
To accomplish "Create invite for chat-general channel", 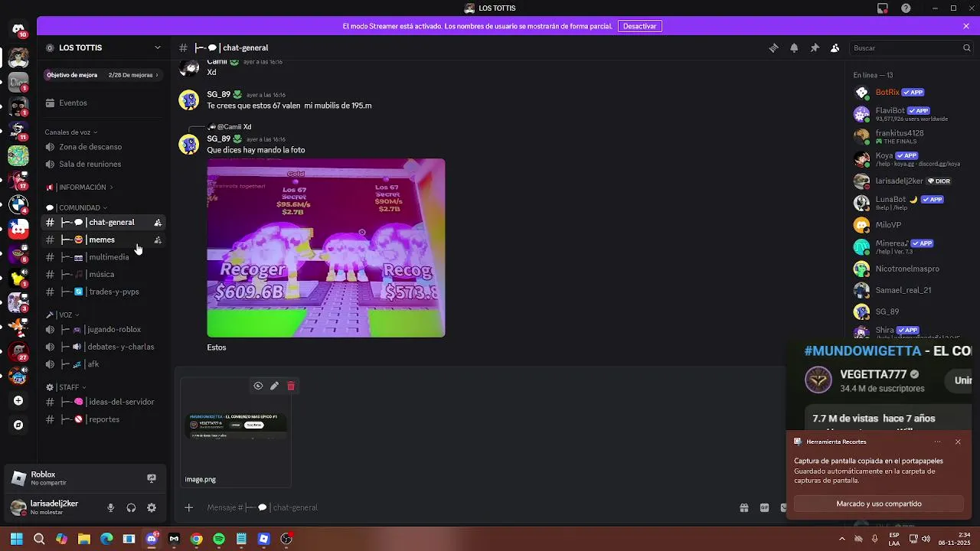I will pyautogui.click(x=158, y=223).
